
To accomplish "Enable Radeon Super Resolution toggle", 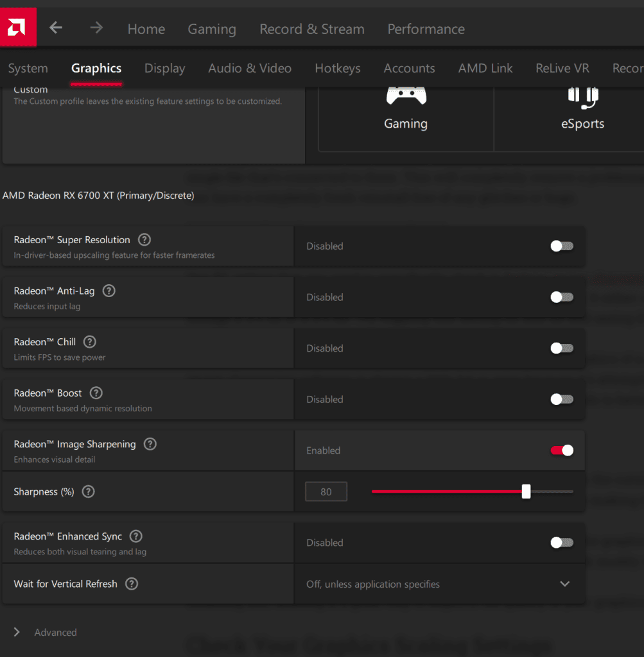I will (562, 246).
